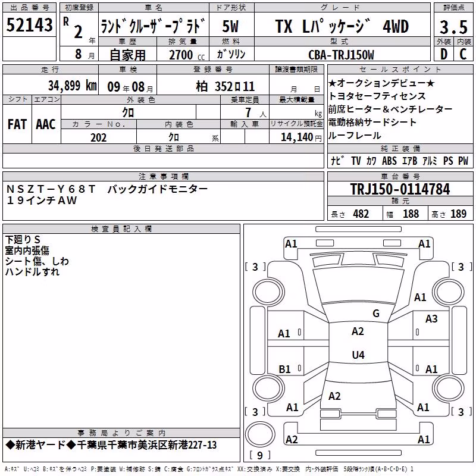This screenshot has height=476, width=476.
Task: Click the overall score 3.5
Action: (453, 27)
